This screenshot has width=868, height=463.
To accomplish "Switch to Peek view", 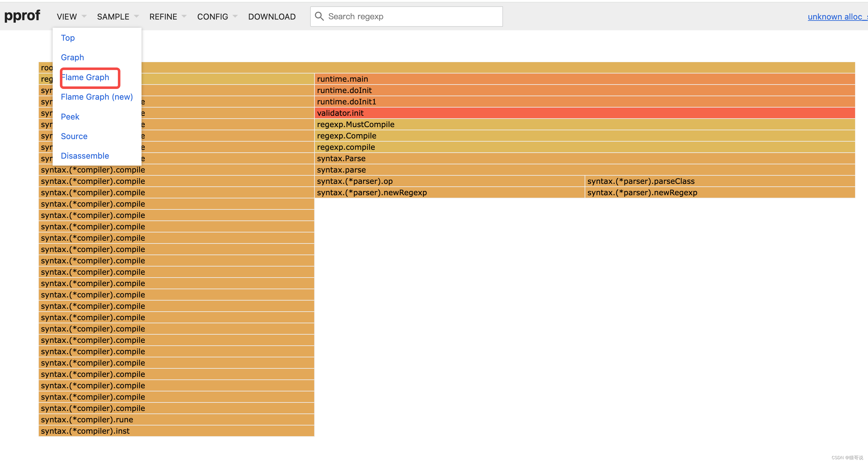I will pos(70,117).
